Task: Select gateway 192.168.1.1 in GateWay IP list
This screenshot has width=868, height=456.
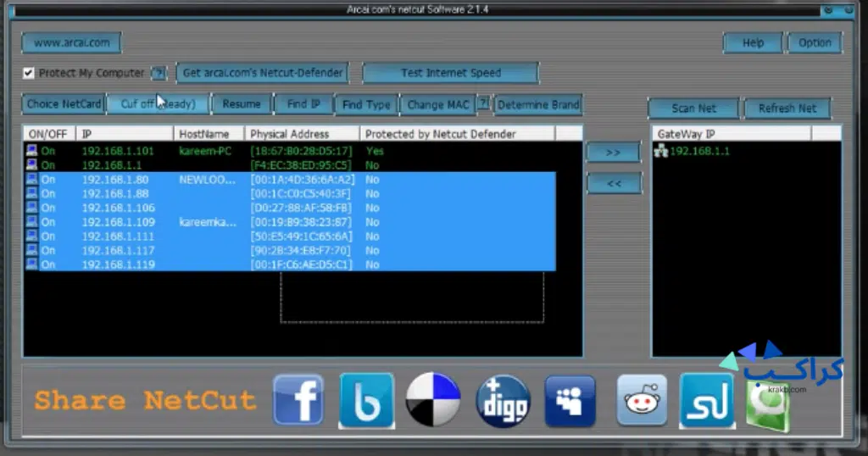Action: pyautogui.click(x=699, y=151)
